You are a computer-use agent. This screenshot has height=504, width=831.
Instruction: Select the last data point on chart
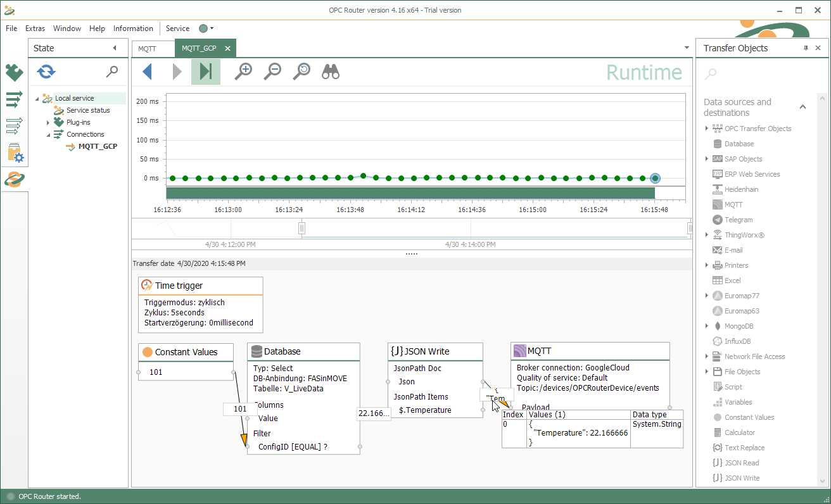tap(655, 179)
